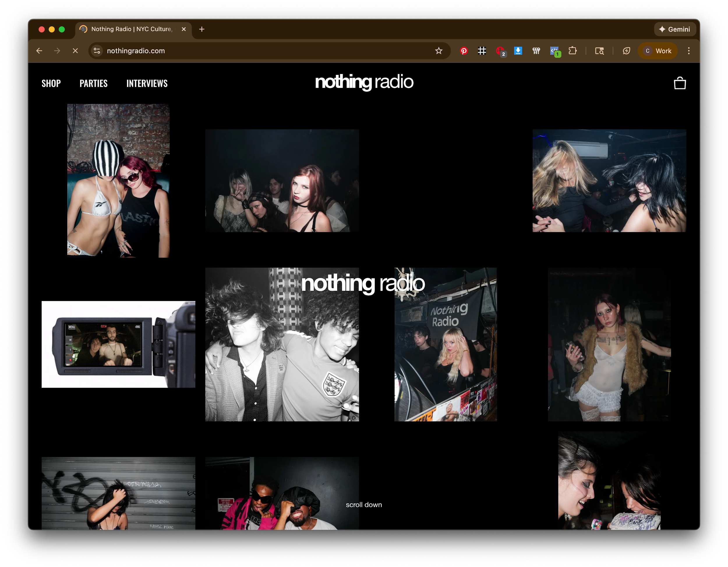Viewport: 728px width, 567px height.
Task: Click the nothing radio header logo
Action: [x=364, y=82]
